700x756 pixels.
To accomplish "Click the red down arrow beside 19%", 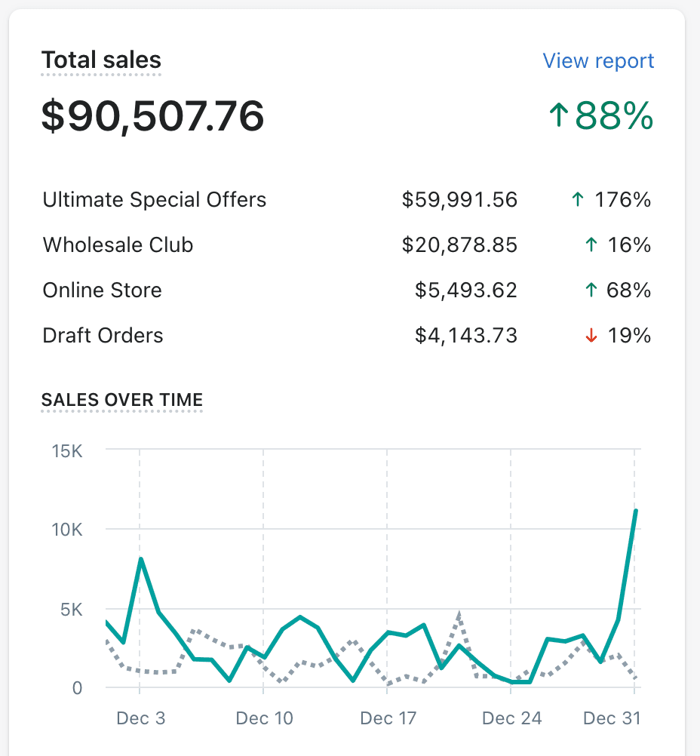I will (591, 336).
